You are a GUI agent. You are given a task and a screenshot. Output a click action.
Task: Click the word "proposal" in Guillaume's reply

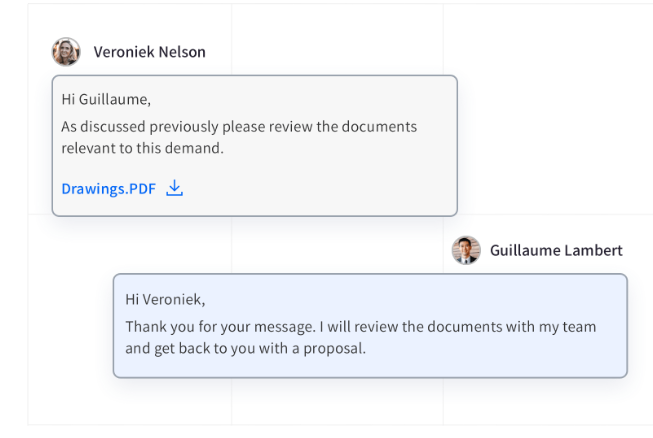point(336,349)
